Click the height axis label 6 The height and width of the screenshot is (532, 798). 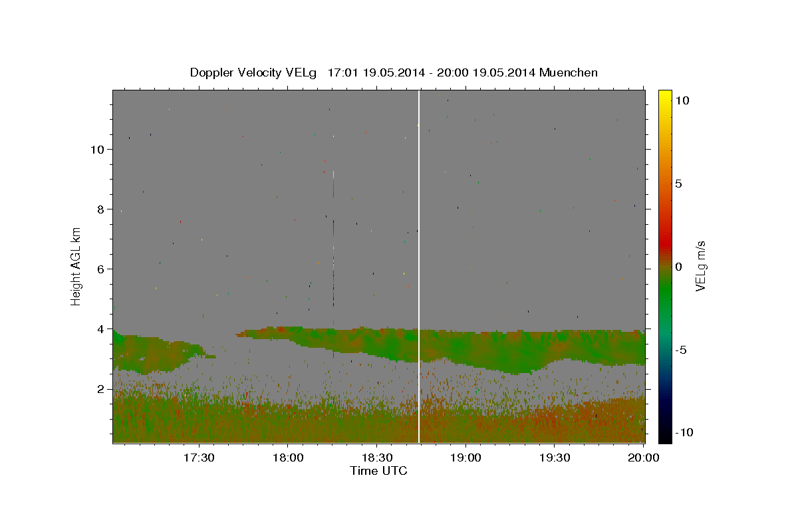(101, 269)
